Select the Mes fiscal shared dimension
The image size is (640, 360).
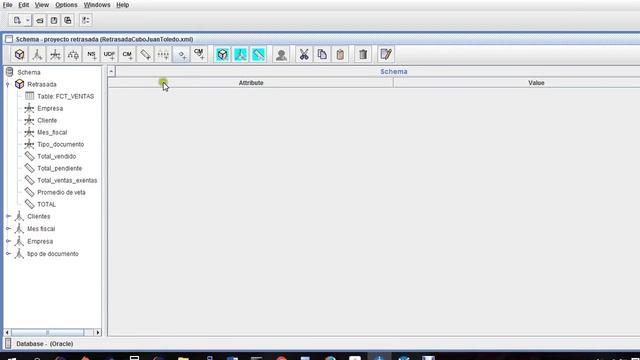tap(41, 229)
